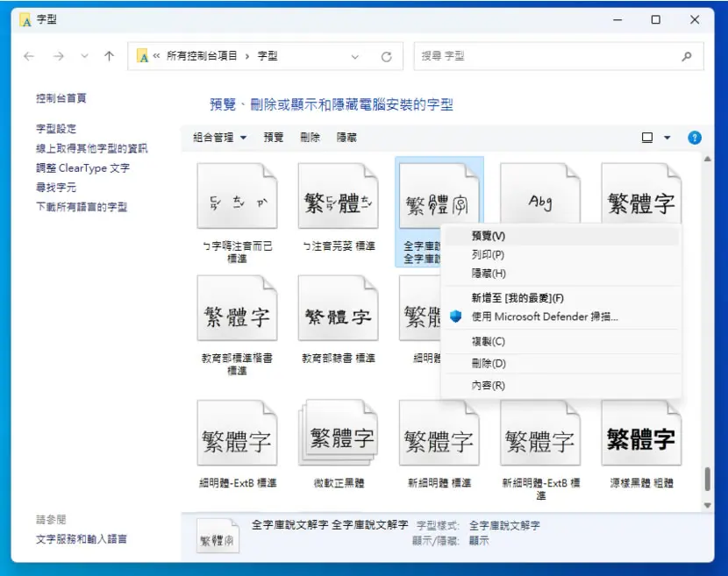Viewport: 728px width, 576px height.
Task: Click the 隱藏 toolbar button
Action: pos(346,138)
